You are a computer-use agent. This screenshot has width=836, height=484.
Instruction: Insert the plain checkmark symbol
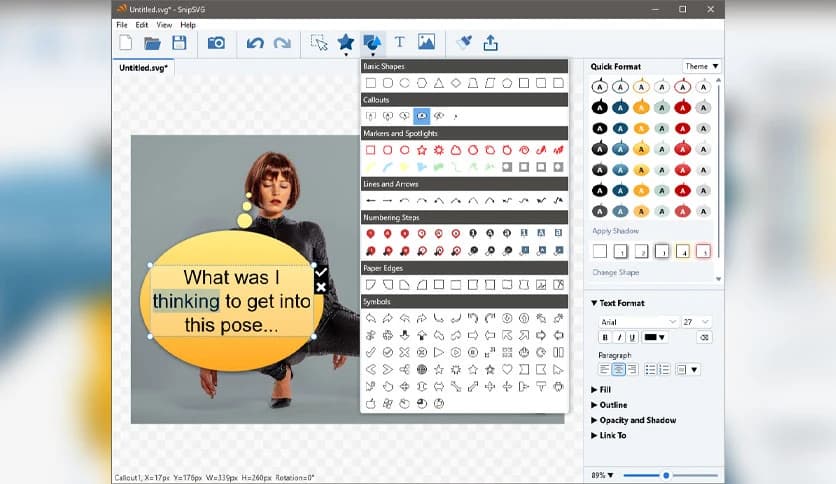point(371,352)
